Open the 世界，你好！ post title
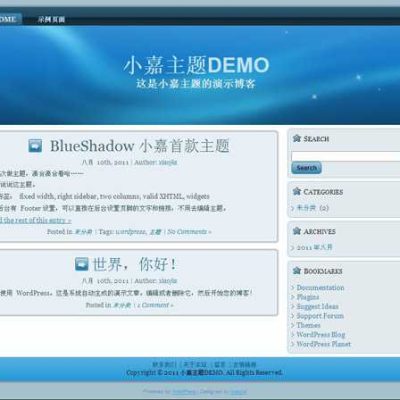 [x=134, y=264]
